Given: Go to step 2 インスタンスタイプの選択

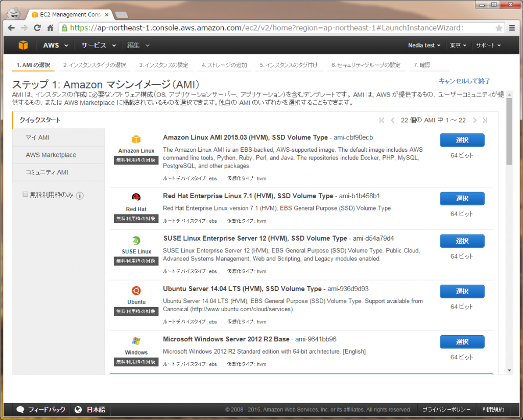Looking at the screenshot, I should pyautogui.click(x=94, y=65).
